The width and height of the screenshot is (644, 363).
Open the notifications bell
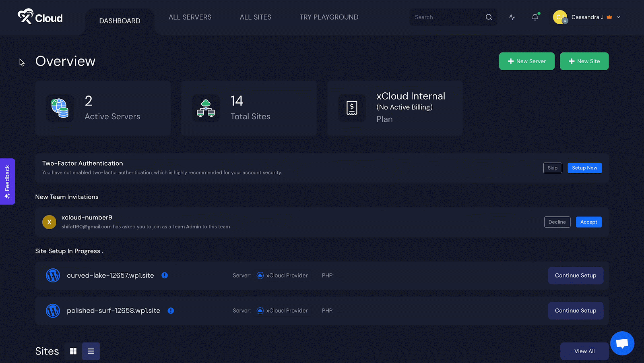point(535,17)
